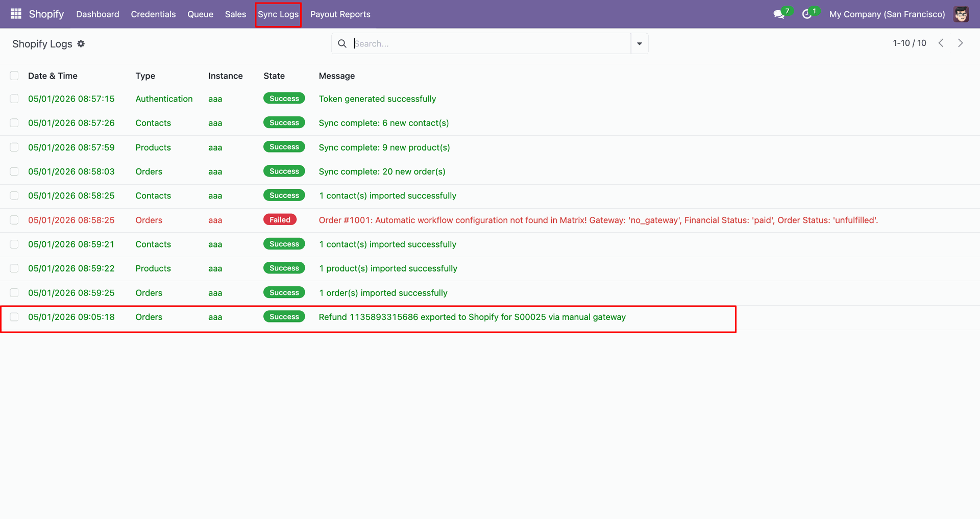Go to next page arrow
The image size is (980, 519).
pyautogui.click(x=961, y=43)
